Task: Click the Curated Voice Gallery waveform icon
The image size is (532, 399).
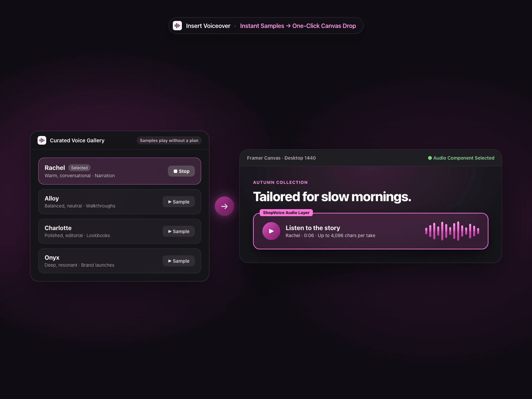Action: click(42, 140)
